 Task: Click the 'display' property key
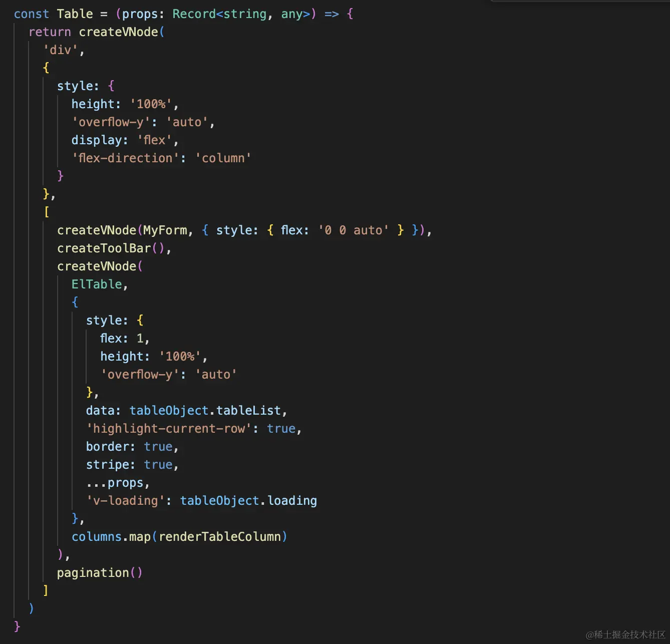(96, 140)
